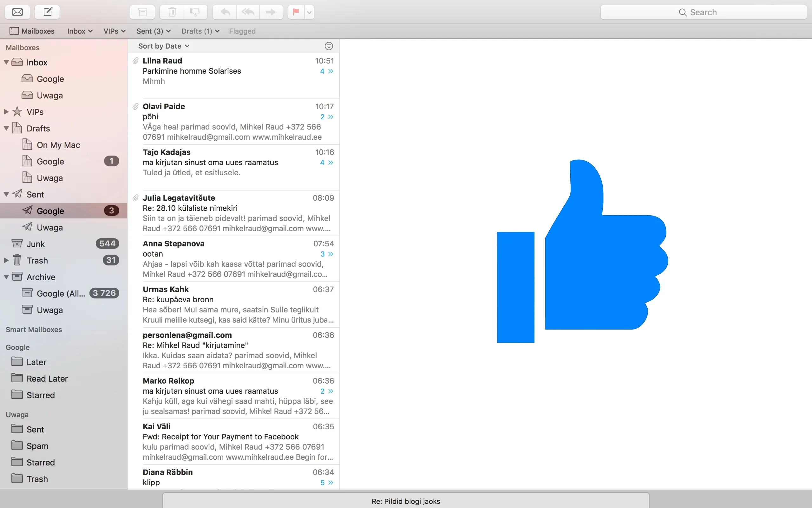The image size is (812, 508).
Task: Open Marko Reikop's email
Action: [233, 396]
